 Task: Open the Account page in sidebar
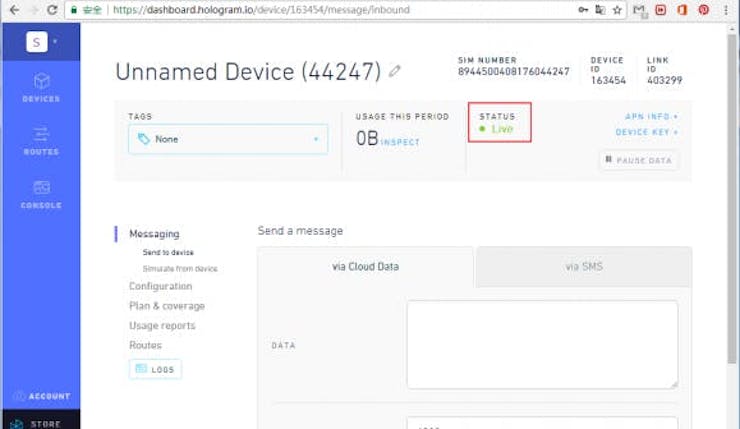[x=42, y=396]
